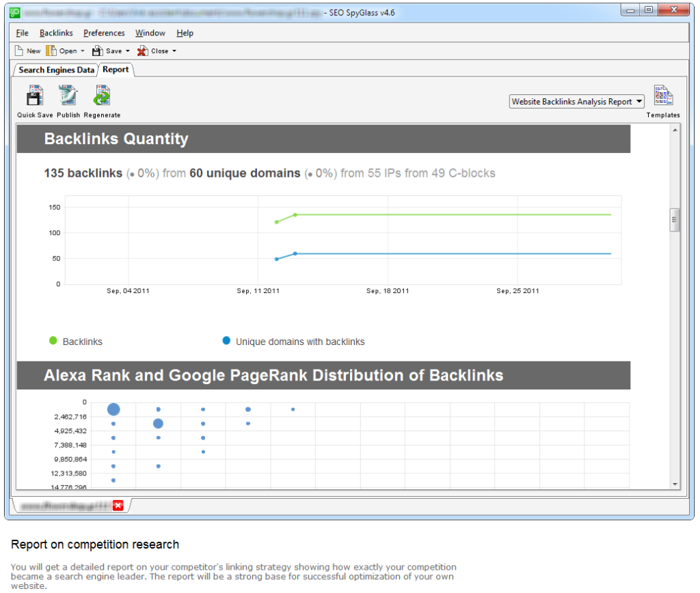The image size is (700, 593).
Task: Expand the Website Backlinks Analysis Report dropdown
Action: pyautogui.click(x=639, y=102)
